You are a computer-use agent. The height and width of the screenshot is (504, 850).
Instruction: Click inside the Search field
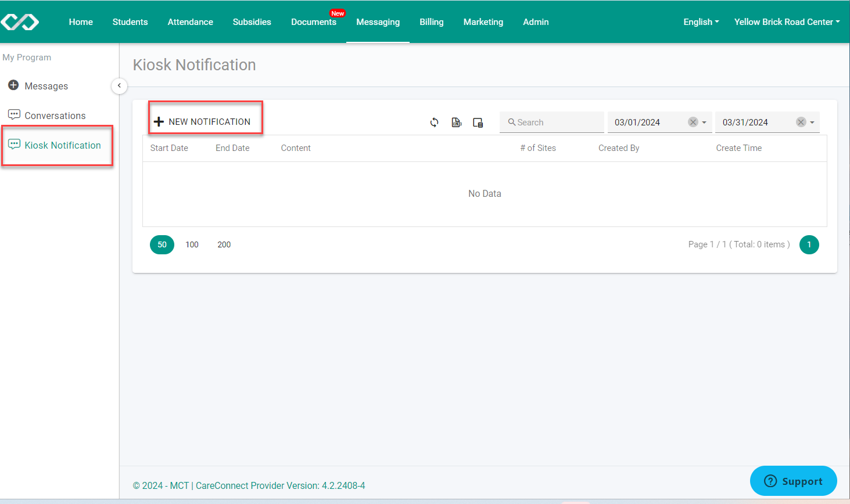coord(552,123)
